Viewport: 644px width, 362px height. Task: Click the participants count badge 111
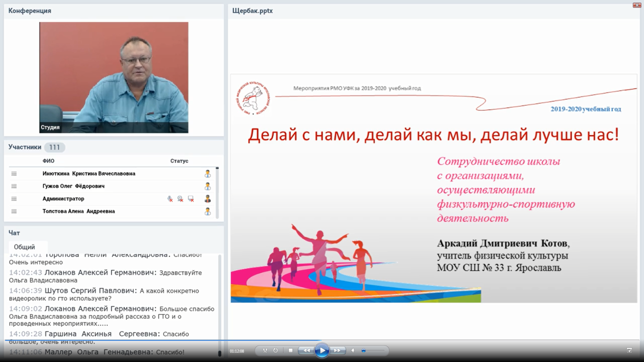point(55,147)
